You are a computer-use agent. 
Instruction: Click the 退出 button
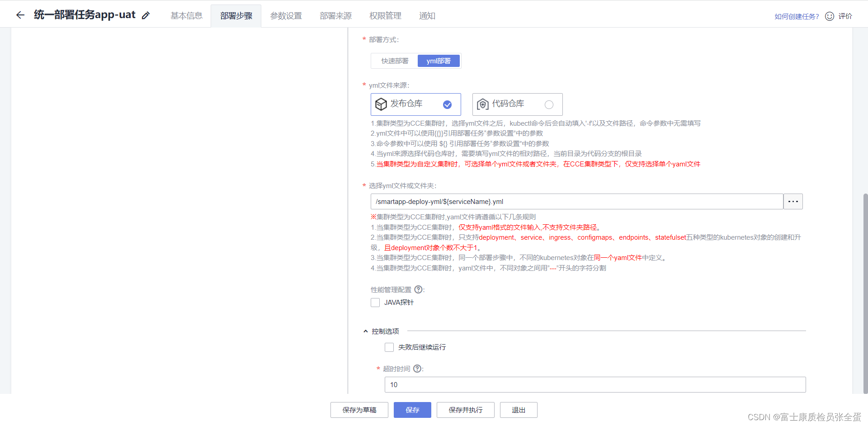pos(519,410)
